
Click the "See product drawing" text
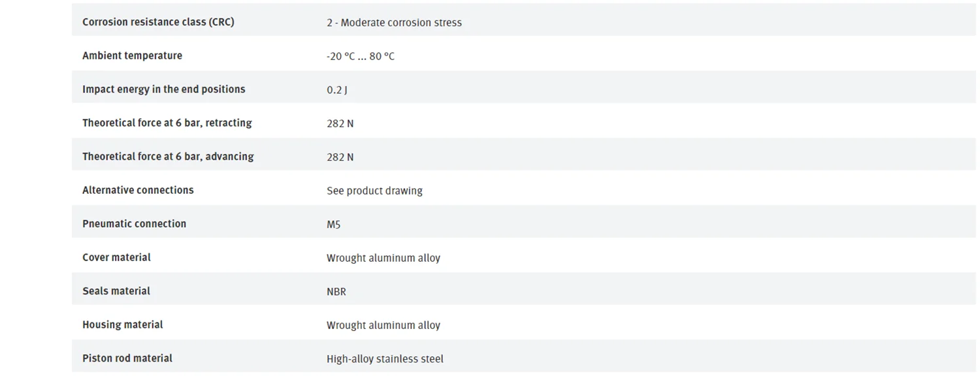(374, 191)
